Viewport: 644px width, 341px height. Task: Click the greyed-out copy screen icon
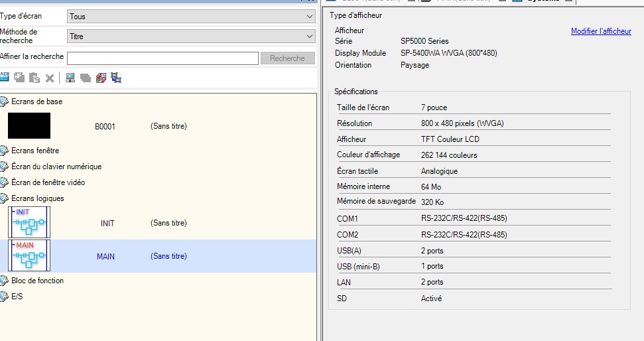pyautogui.click(x=20, y=78)
